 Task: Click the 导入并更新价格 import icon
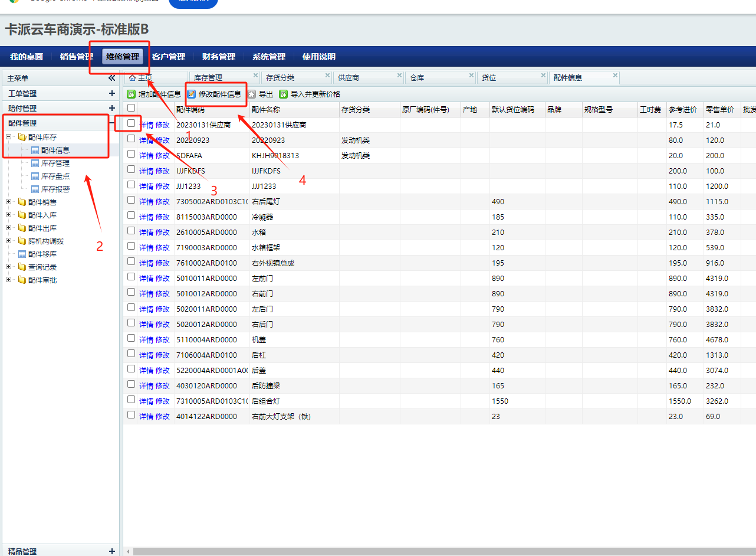[284, 94]
